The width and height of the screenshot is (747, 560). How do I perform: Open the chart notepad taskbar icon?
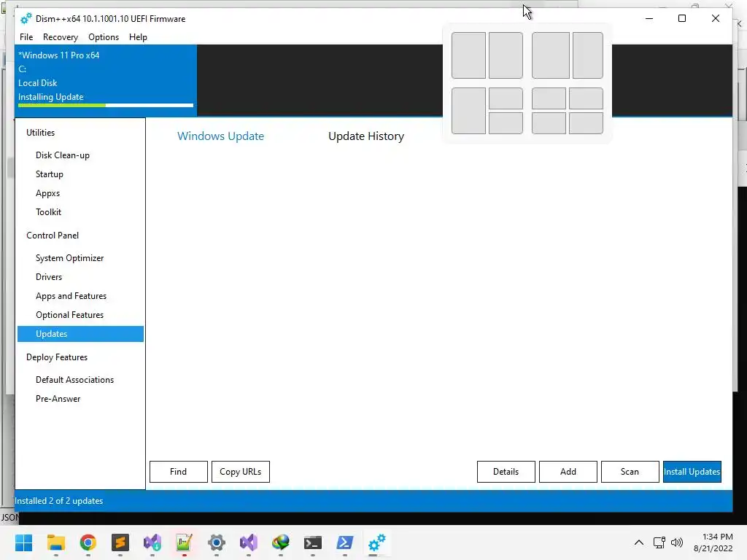184,542
